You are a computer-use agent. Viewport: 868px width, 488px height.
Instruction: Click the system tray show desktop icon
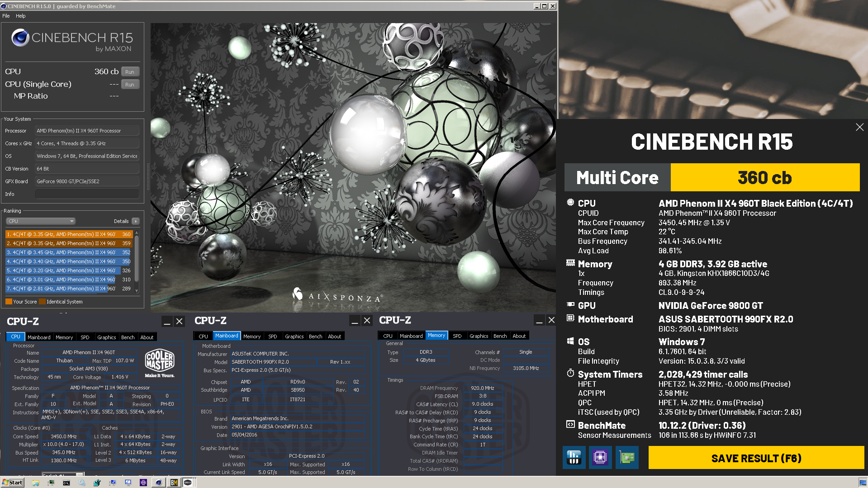[x=862, y=483]
